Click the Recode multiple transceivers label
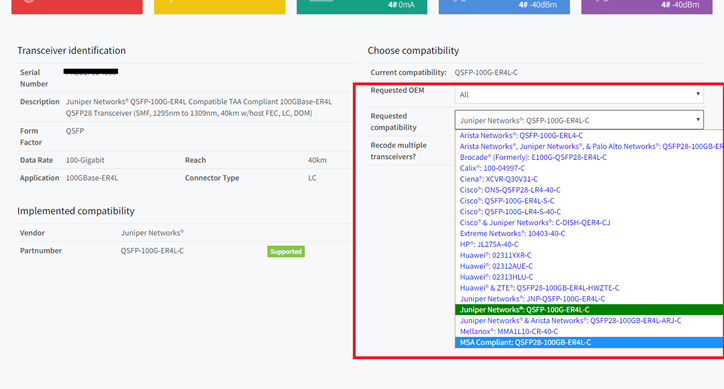Viewport: 724px width, 389px height. pyautogui.click(x=398, y=151)
